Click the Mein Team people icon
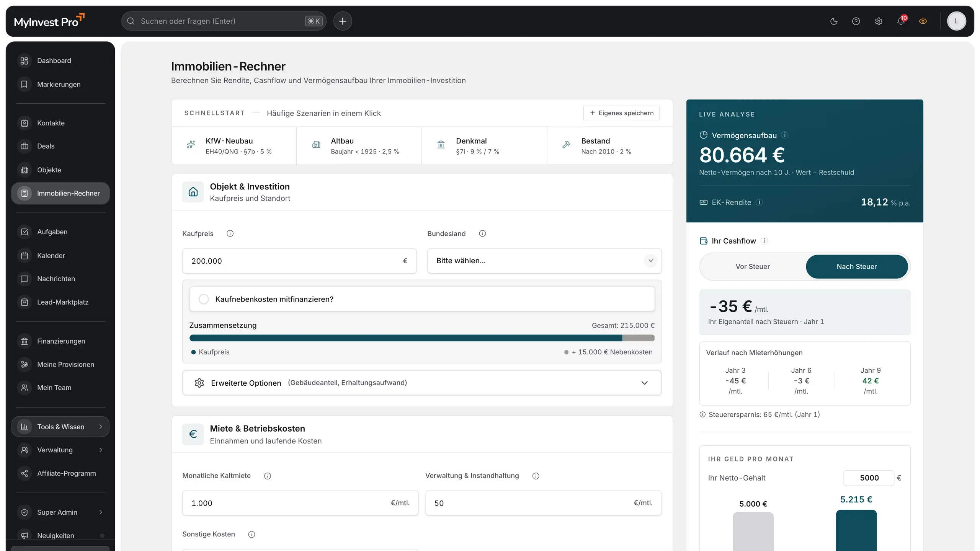The width and height of the screenshot is (980, 551). (24, 388)
